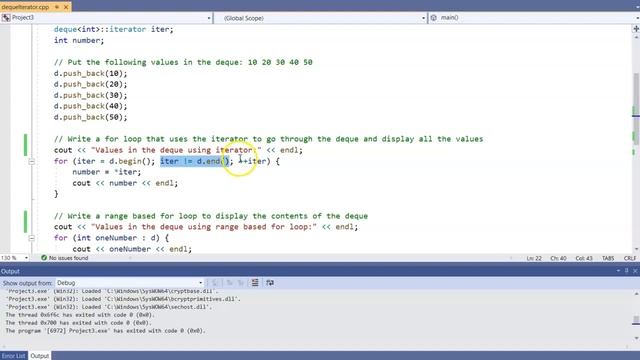Collapse the iterator for loop block
This screenshot has width=640, height=360.
pyautogui.click(x=31, y=162)
